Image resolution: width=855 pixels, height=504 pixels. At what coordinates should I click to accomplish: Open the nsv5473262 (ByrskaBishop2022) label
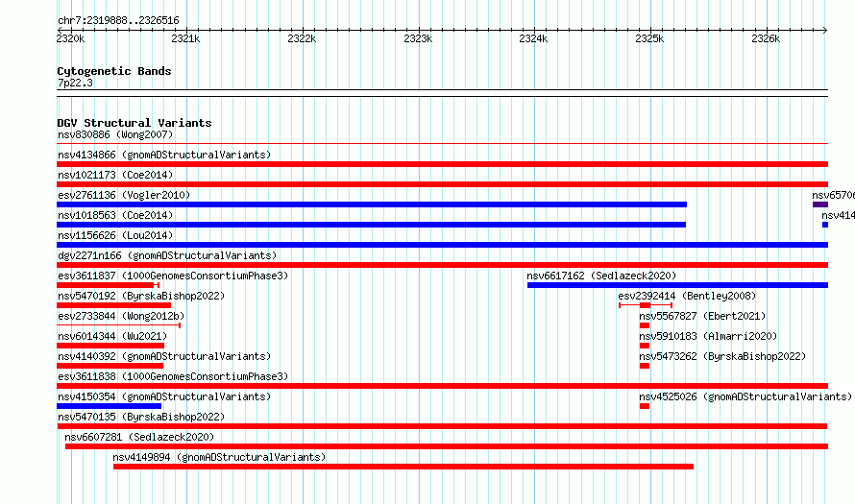(x=722, y=356)
